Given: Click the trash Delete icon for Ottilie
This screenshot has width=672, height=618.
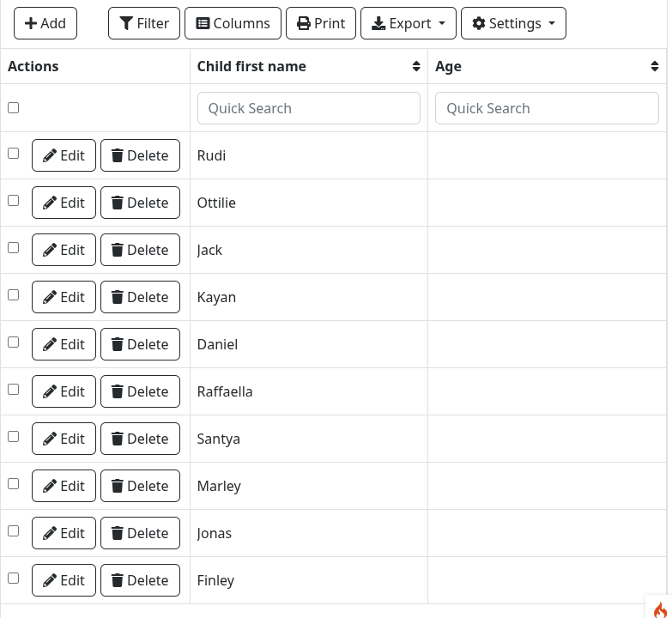Looking at the screenshot, I should [x=118, y=203].
